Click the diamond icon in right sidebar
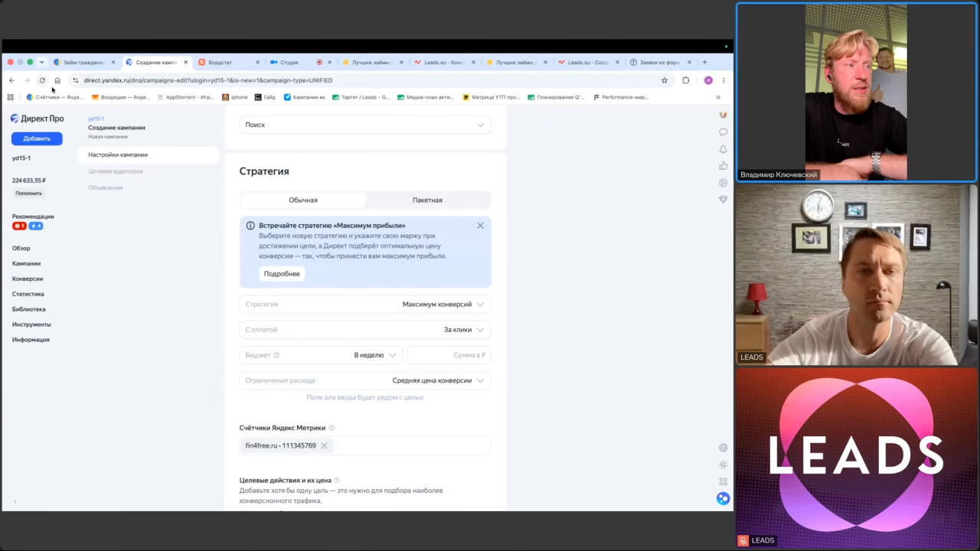This screenshot has width=980, height=551. [723, 200]
